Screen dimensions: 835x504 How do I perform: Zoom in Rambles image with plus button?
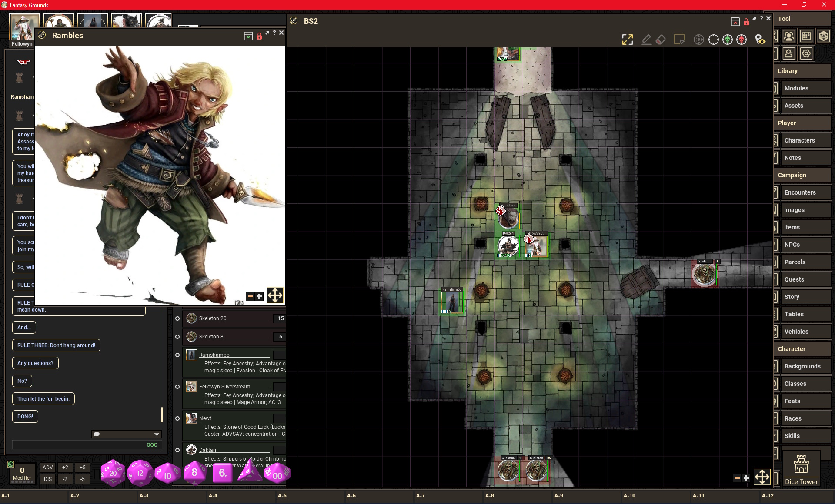coord(259,296)
